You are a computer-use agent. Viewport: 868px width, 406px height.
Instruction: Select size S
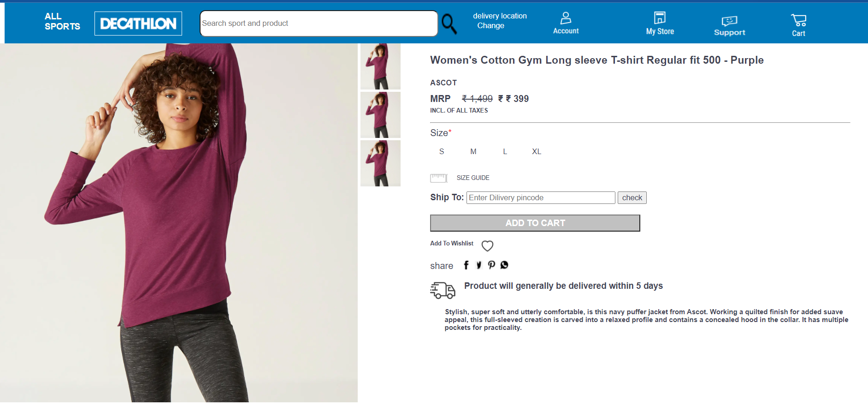(x=442, y=151)
